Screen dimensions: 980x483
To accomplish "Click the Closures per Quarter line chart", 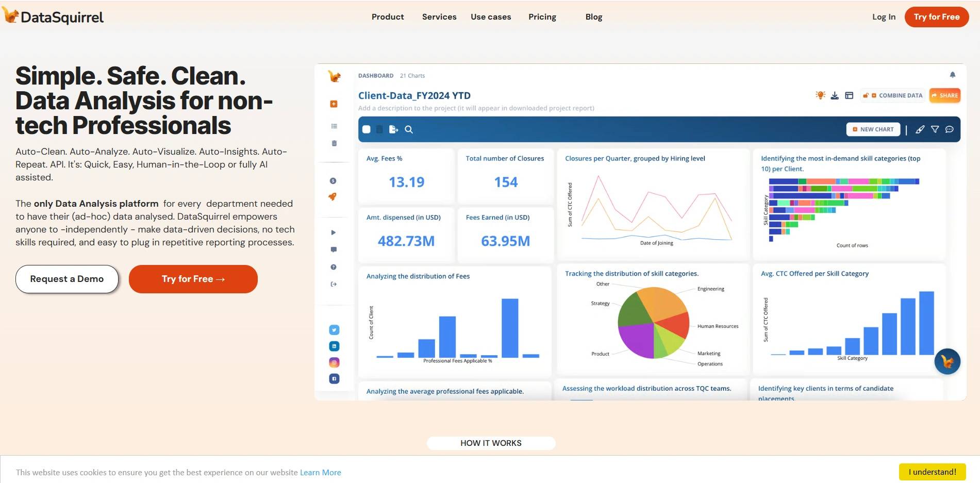I will [653, 209].
